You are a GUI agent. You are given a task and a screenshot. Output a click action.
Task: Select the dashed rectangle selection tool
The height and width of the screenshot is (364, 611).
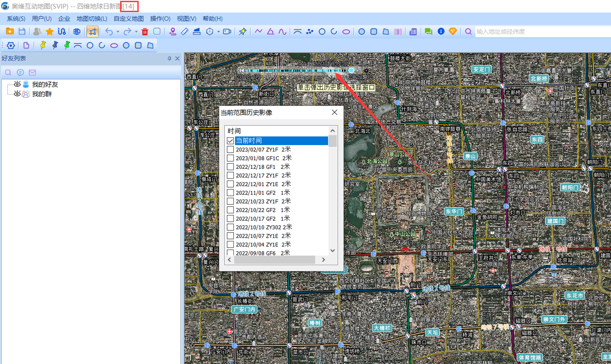pos(157,31)
